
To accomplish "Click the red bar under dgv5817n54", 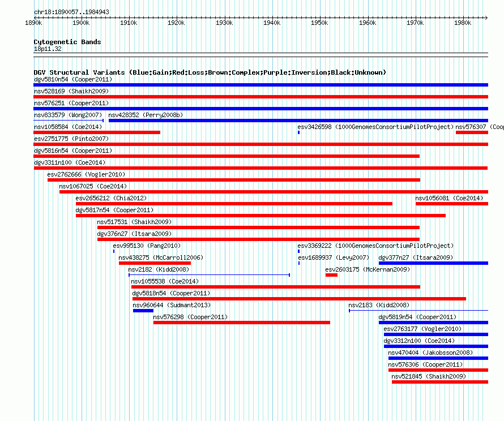I will click(260, 216).
